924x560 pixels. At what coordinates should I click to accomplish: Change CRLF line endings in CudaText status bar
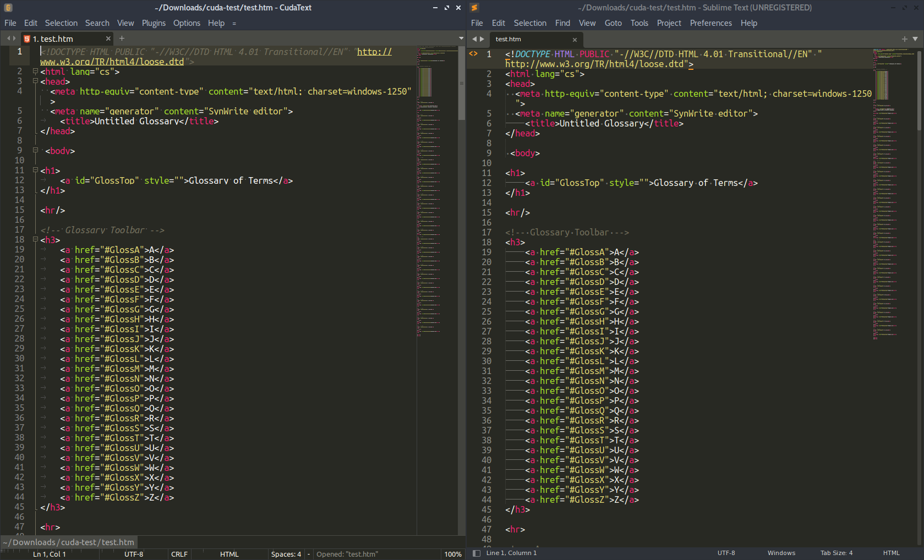(x=179, y=554)
